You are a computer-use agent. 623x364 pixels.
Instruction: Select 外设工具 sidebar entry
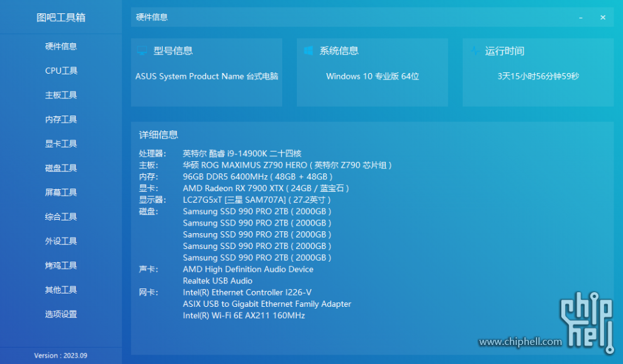pos(61,241)
